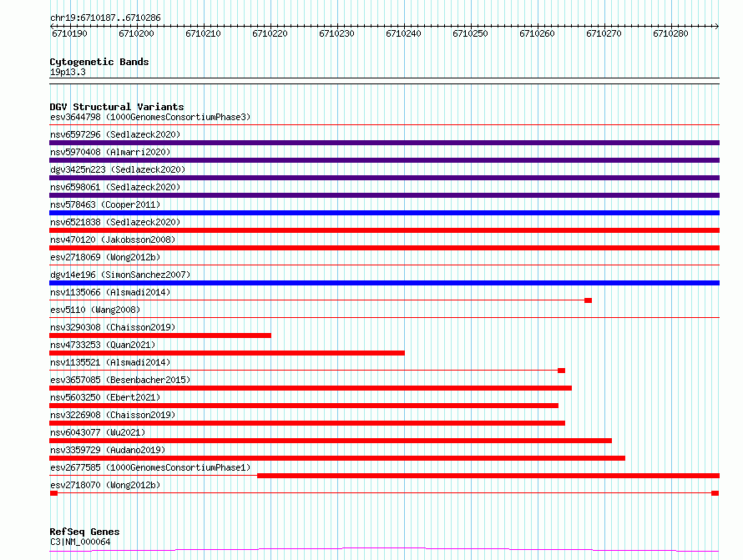
Task: Click the C3|NM_000064 RefSeq gene label
Action: 80,542
